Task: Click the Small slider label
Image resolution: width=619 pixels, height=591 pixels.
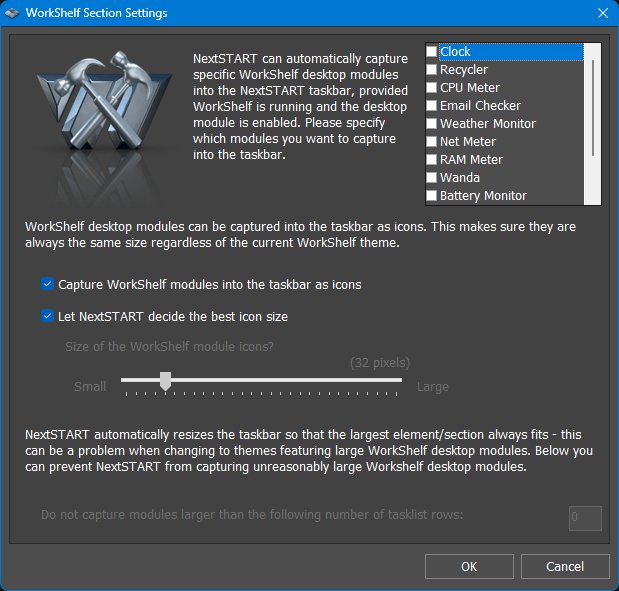Action: tap(90, 386)
